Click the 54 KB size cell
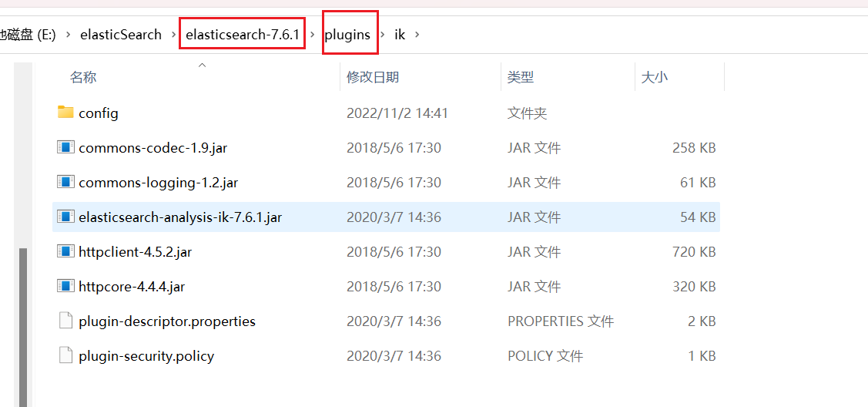 coord(698,217)
